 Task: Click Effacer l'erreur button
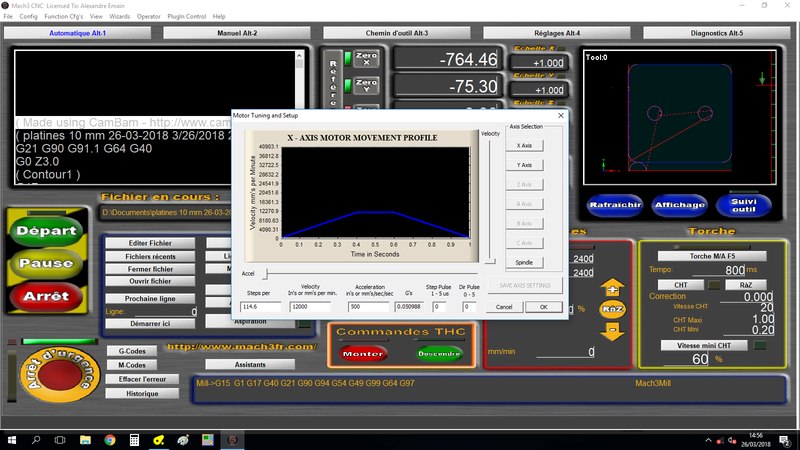142,379
